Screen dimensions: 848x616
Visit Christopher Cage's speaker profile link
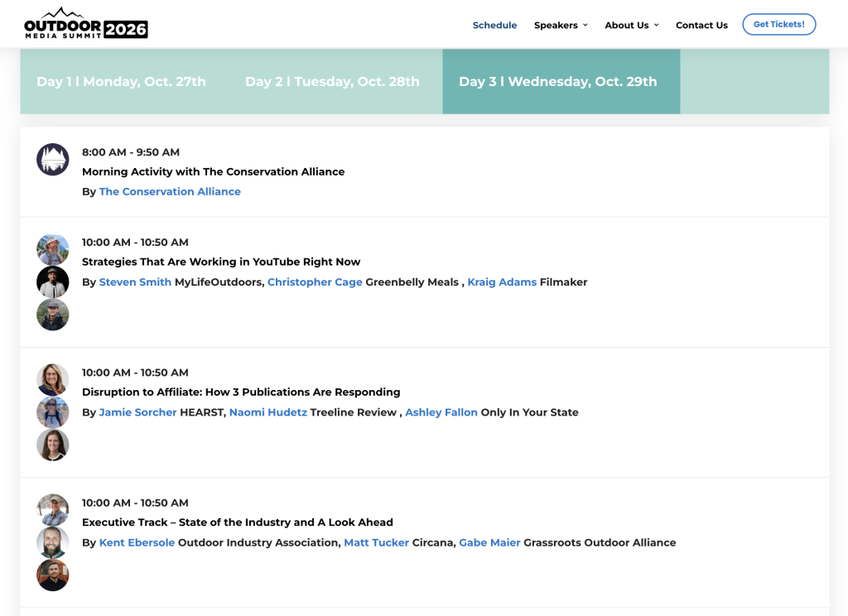[x=315, y=282]
